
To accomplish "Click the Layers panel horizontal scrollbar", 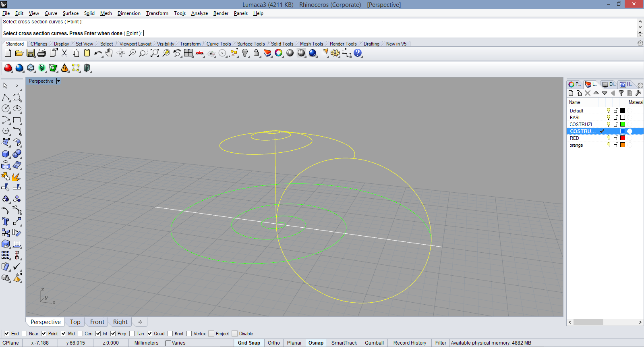I will pyautogui.click(x=605, y=322).
